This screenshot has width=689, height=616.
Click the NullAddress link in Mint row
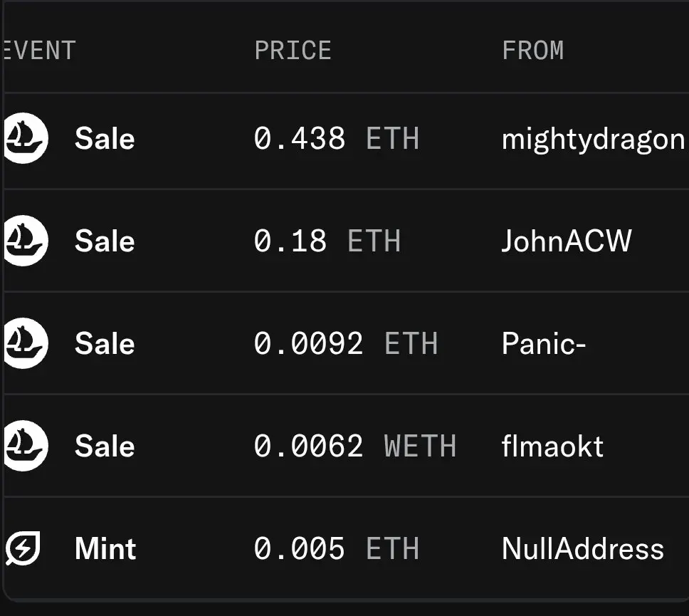(583, 548)
